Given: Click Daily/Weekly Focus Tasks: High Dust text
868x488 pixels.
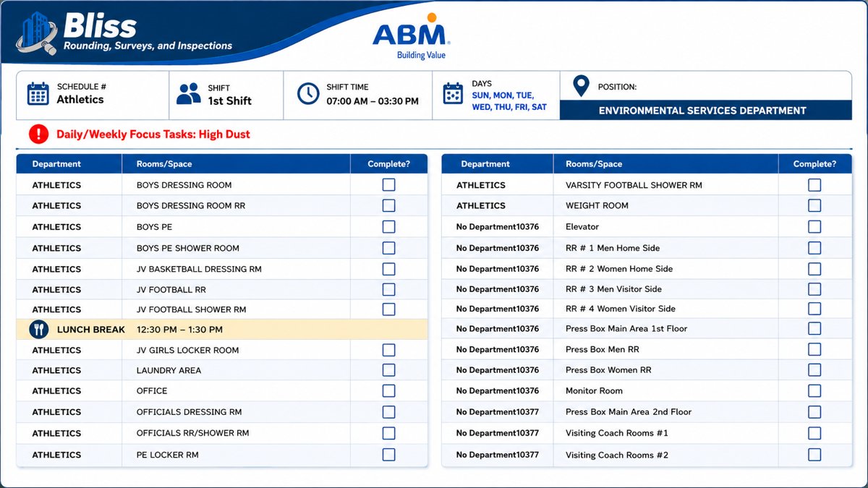Looking at the screenshot, I should [153, 134].
